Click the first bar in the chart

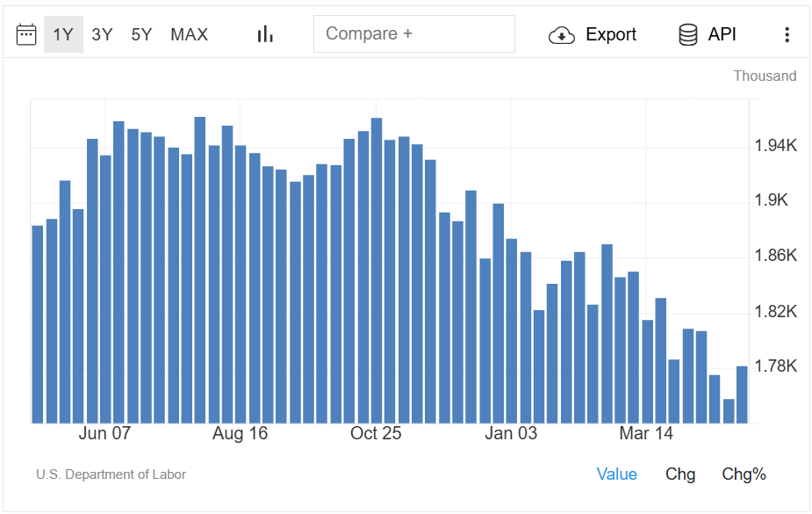point(37,324)
